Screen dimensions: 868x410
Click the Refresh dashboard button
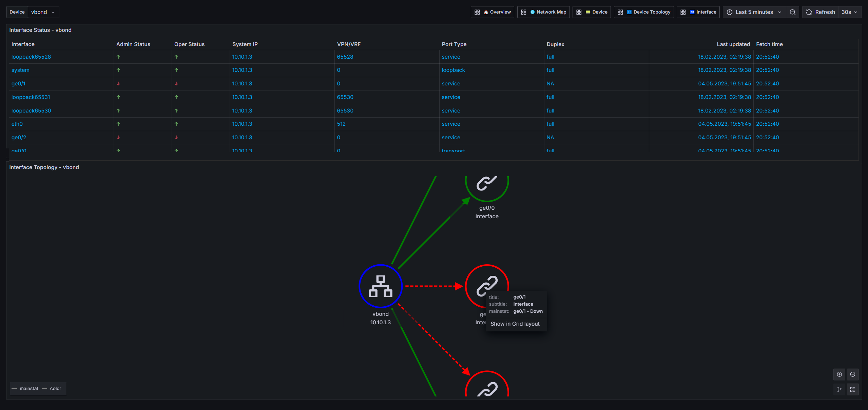tap(820, 12)
